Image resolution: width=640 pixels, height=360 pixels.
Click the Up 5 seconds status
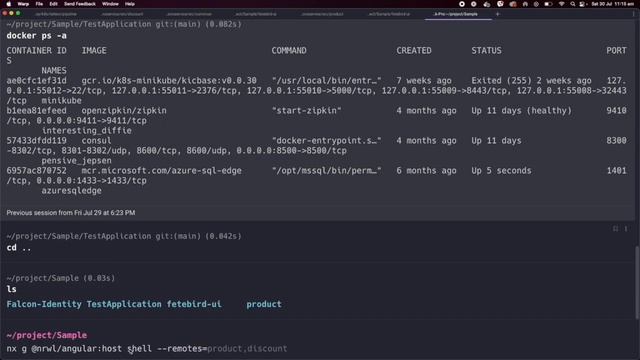point(502,171)
